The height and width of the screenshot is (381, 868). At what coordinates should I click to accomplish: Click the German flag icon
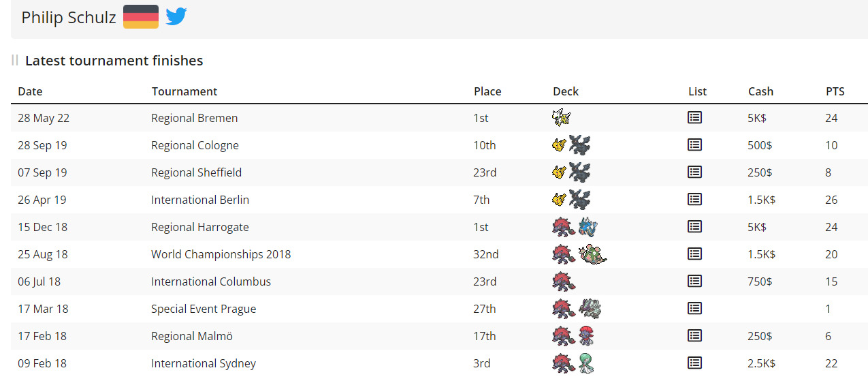point(141,17)
